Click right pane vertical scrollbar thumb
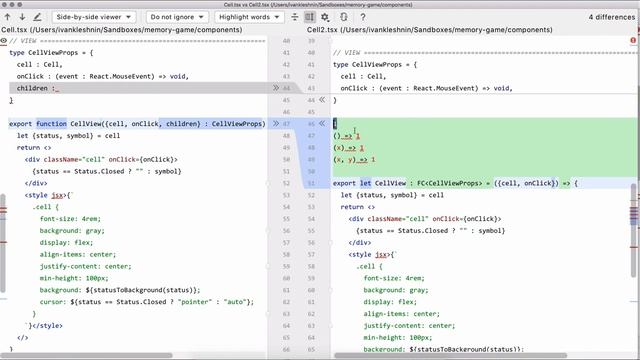 (634, 231)
